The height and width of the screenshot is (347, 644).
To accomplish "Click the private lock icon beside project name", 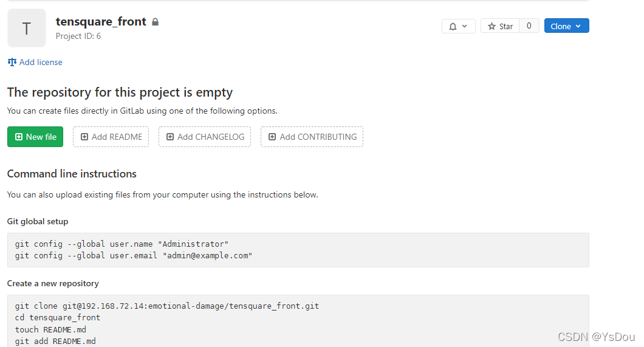I will tap(156, 22).
